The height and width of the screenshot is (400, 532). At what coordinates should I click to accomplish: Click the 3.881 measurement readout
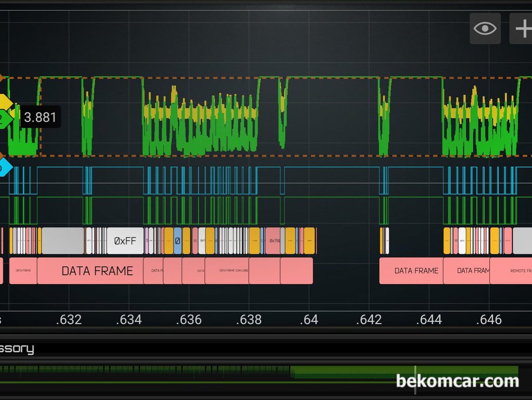point(40,117)
